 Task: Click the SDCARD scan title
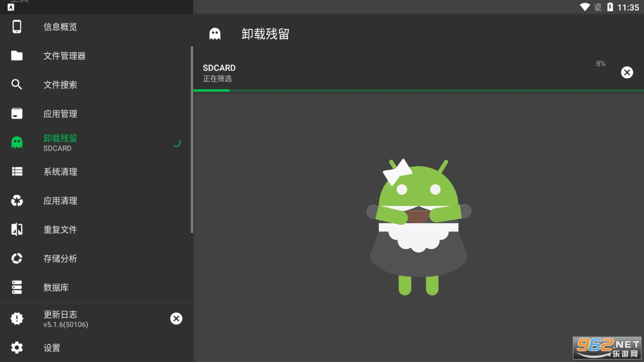click(219, 68)
